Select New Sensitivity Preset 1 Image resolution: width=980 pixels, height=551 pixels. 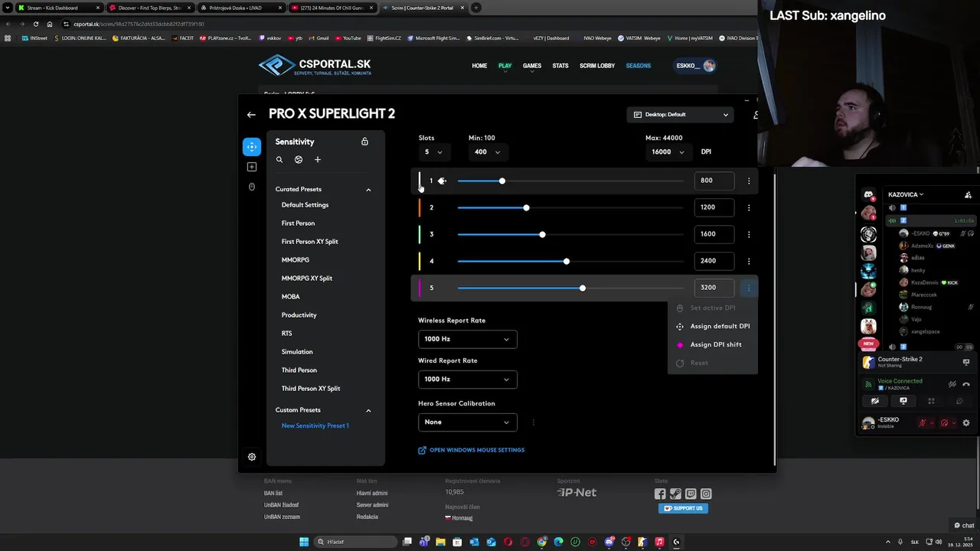[x=315, y=425]
